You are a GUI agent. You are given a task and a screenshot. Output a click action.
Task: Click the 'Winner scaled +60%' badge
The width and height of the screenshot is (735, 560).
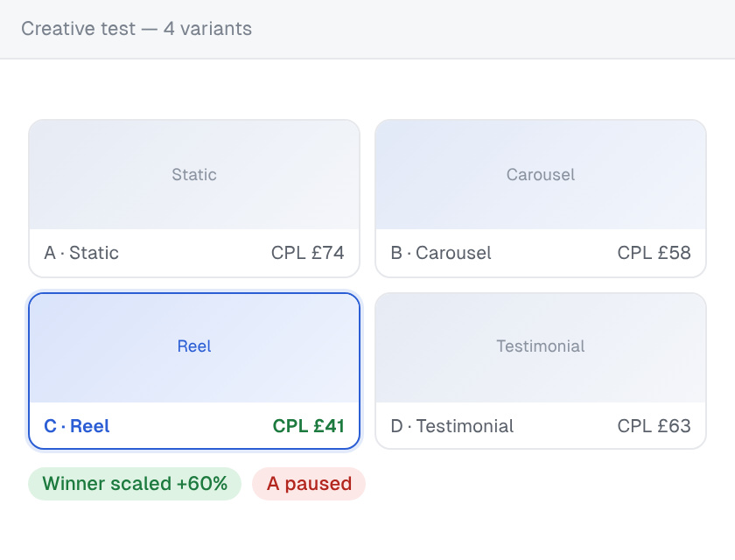(135, 484)
